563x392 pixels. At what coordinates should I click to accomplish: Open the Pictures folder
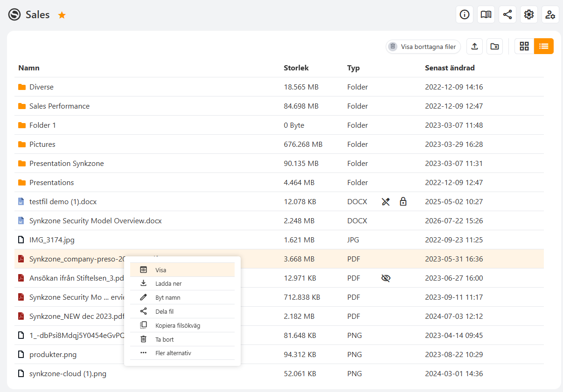(42, 144)
